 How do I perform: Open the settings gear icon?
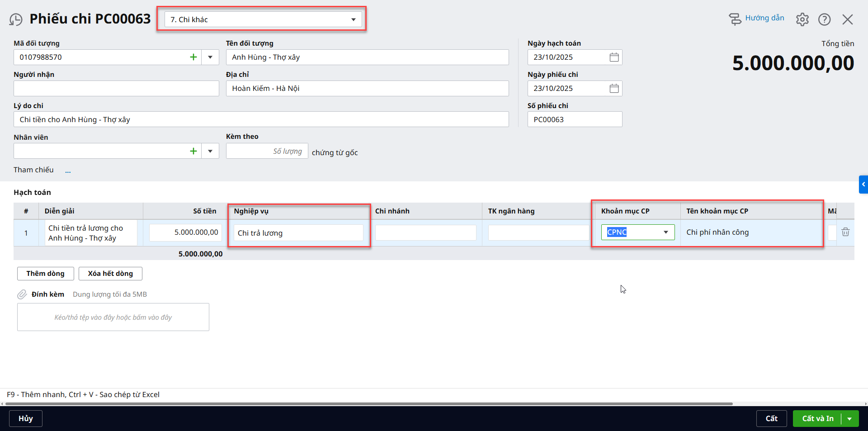(802, 19)
